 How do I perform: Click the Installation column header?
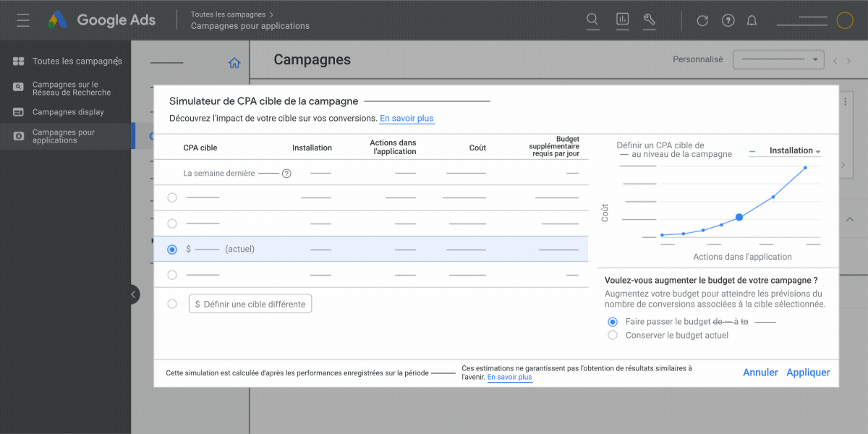pyautogui.click(x=312, y=148)
